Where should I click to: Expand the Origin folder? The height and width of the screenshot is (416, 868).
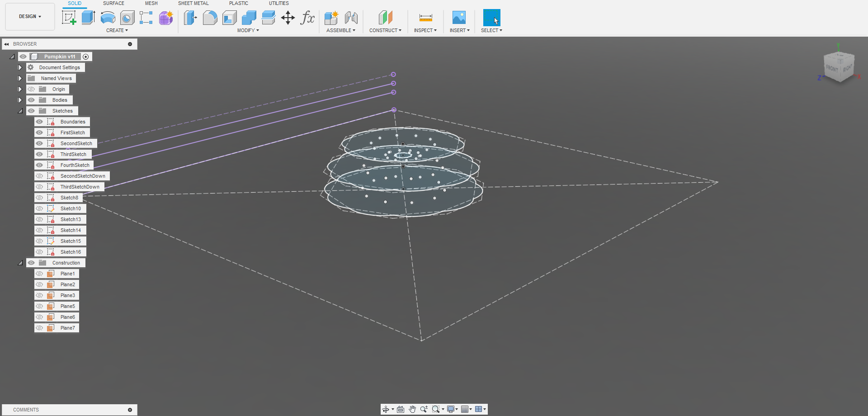20,89
